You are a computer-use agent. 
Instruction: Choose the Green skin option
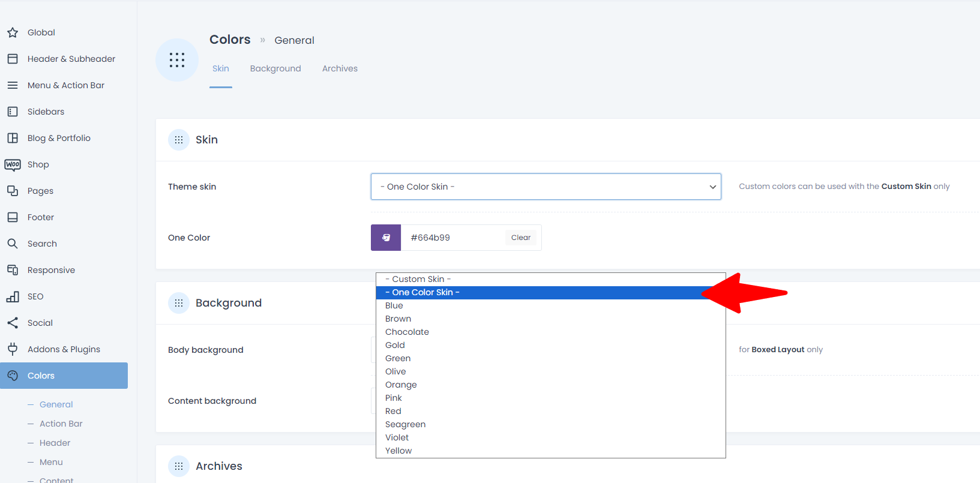(550, 358)
